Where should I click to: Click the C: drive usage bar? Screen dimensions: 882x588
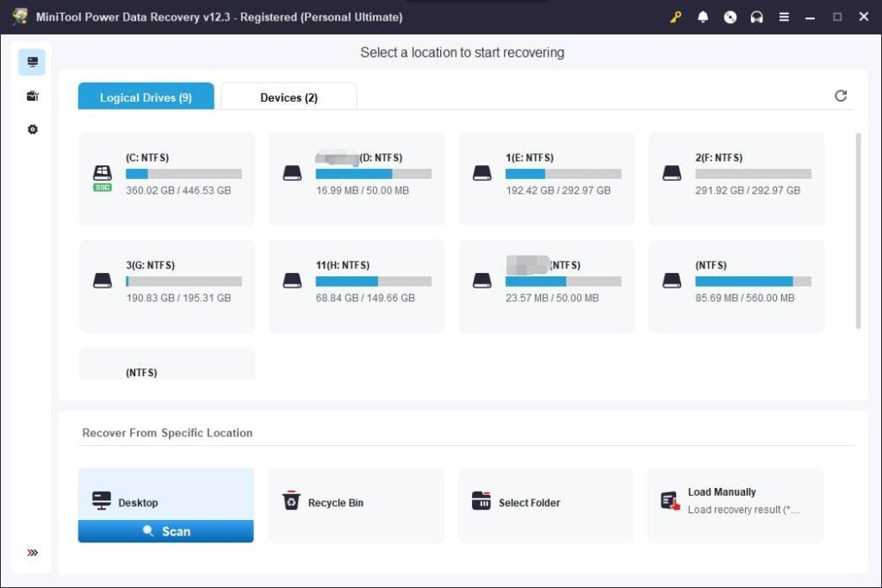[x=184, y=174]
